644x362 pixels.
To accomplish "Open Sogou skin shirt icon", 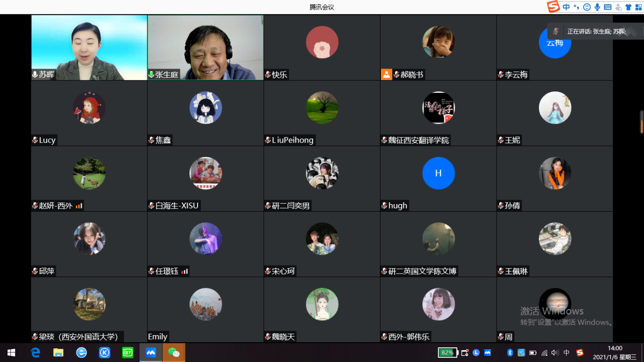I will (x=628, y=7).
